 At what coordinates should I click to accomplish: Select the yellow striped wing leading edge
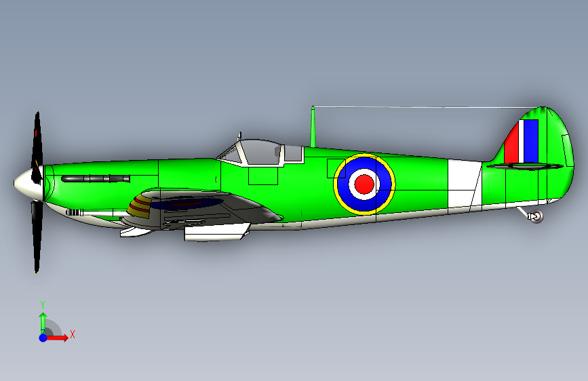(139, 207)
